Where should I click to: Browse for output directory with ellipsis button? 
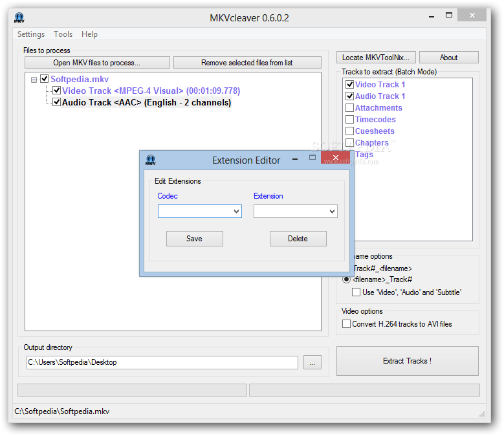[312, 362]
